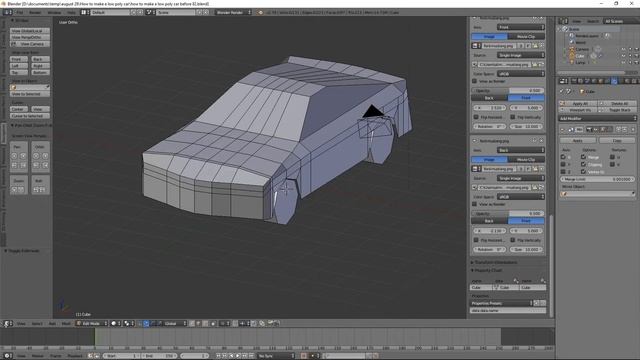The height and width of the screenshot is (360, 640).
Task: Add a new scene with plus icon
Action: click(x=199, y=12)
